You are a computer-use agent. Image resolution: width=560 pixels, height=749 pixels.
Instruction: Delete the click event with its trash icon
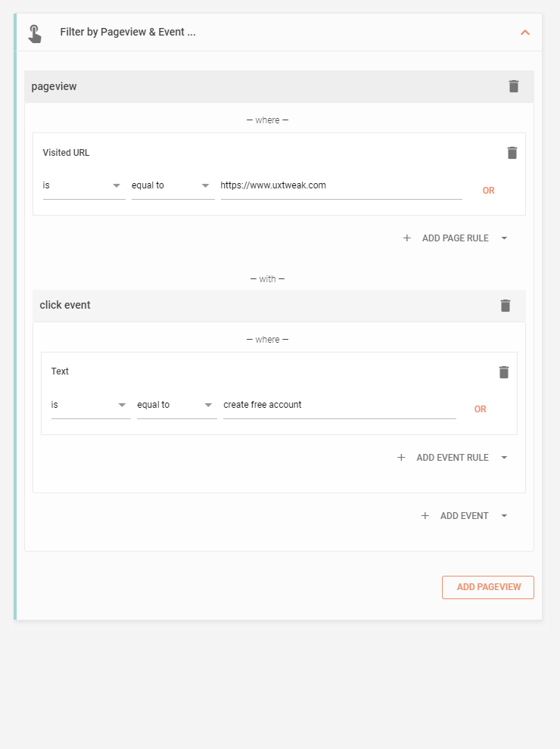505,306
